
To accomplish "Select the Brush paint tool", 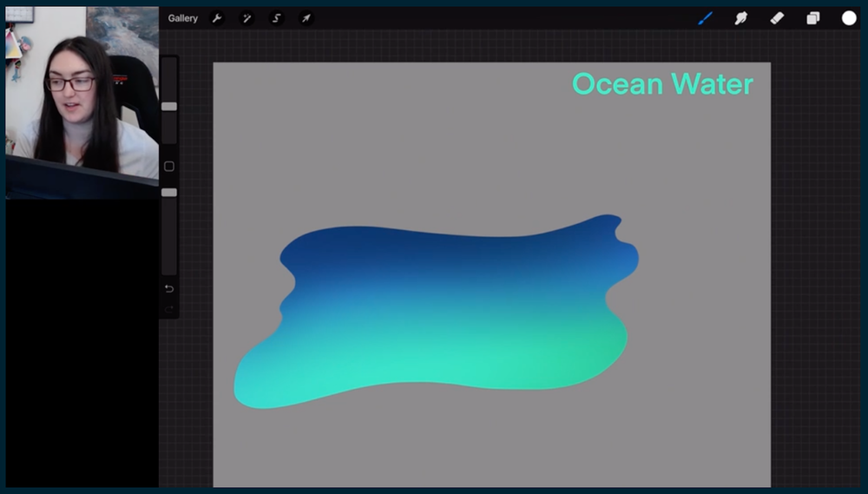I will click(x=705, y=18).
